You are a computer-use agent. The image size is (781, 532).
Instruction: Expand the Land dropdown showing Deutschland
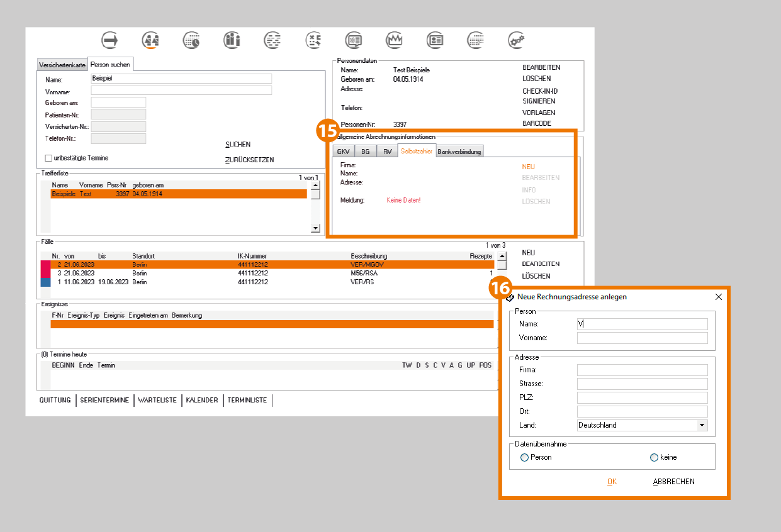(702, 426)
